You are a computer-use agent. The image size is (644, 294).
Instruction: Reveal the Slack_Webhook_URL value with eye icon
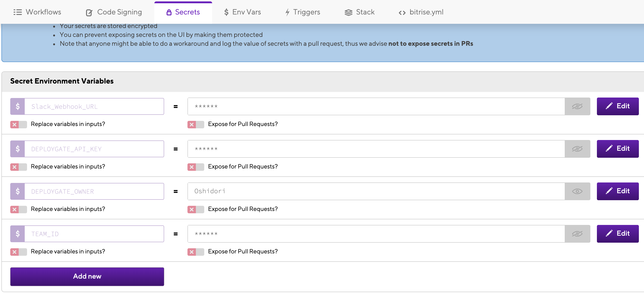[577, 106]
